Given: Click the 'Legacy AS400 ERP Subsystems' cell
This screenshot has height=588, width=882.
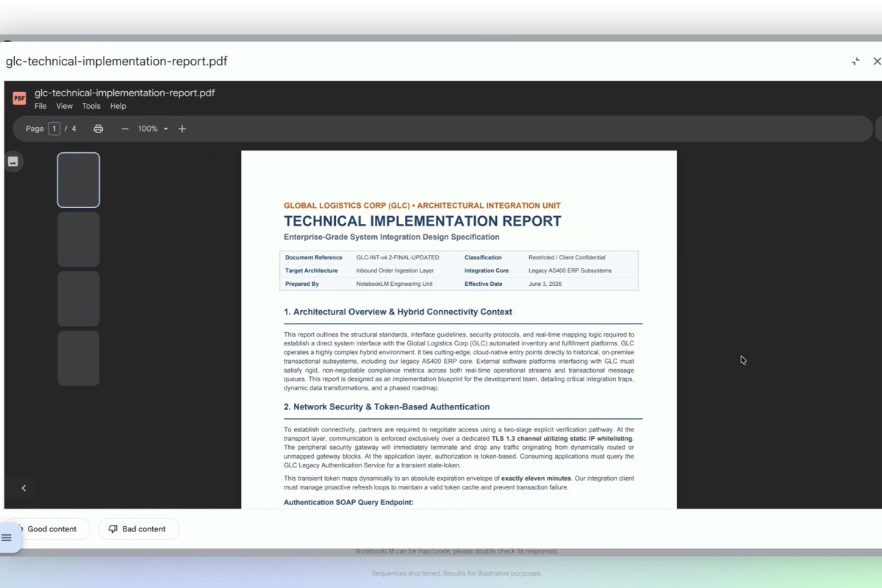Looking at the screenshot, I should point(570,271).
